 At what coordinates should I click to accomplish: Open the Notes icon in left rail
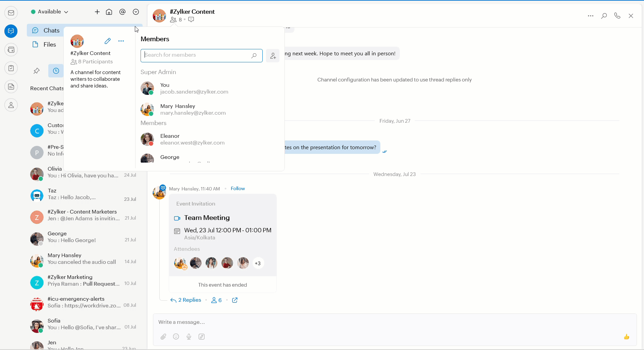[x=11, y=86]
